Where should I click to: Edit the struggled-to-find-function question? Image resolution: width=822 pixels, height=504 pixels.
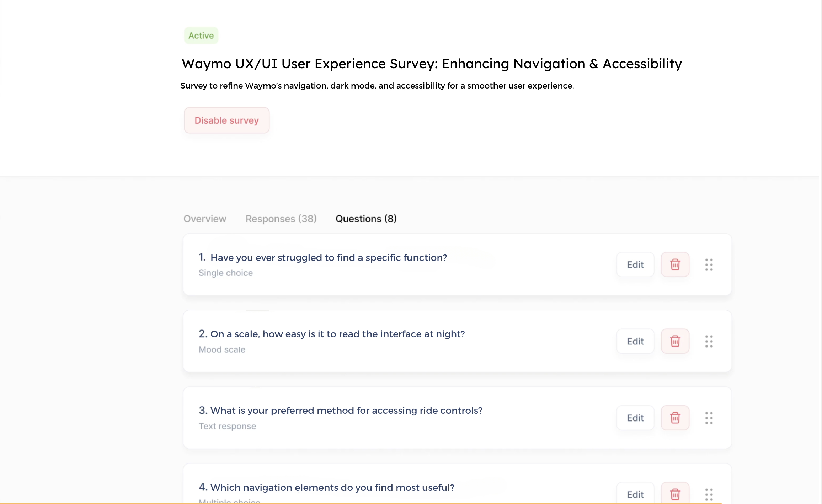[x=635, y=264]
